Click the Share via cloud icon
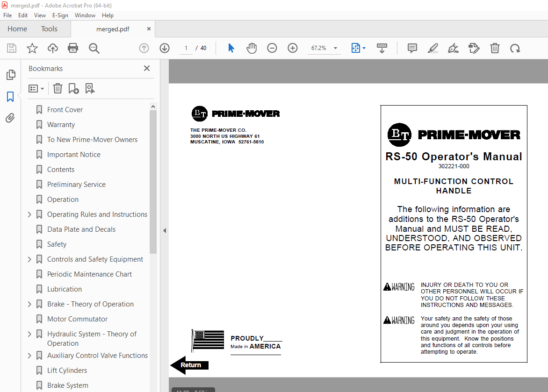The image size is (548, 392). pos(52,48)
